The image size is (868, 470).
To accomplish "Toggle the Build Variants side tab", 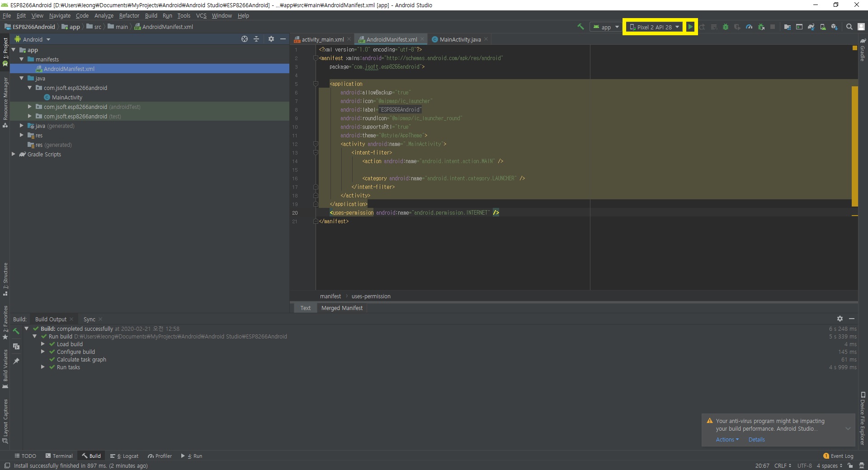I will (x=5, y=369).
